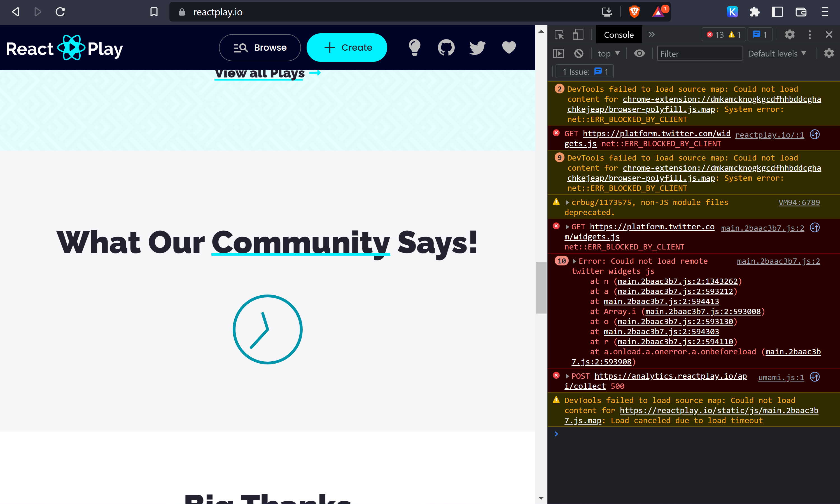Open the Default levels dropdown

pos(777,54)
